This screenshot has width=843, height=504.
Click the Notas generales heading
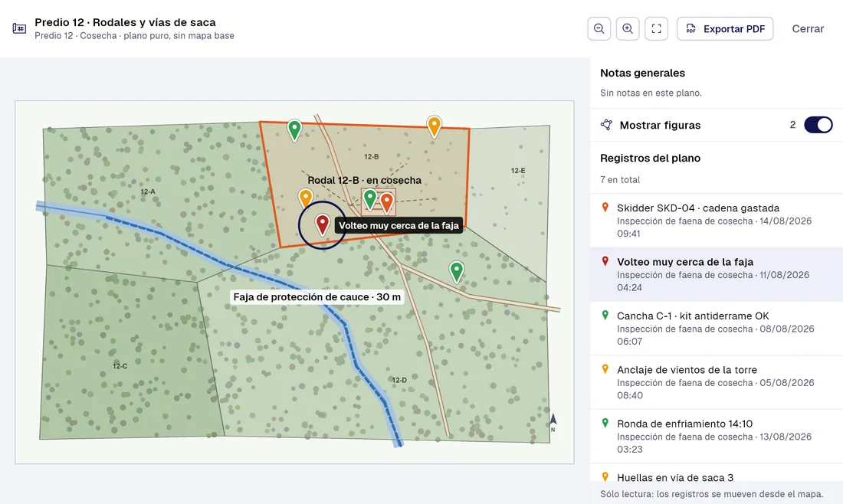(642, 73)
